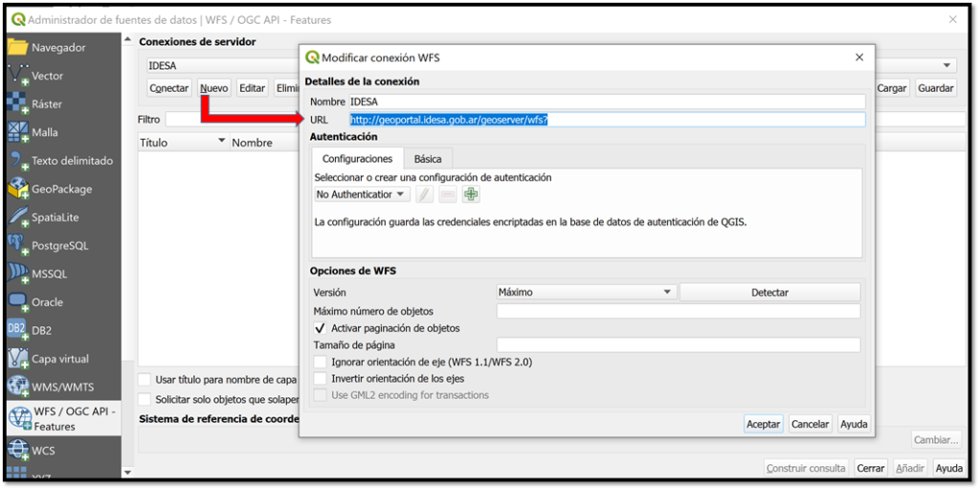The image size is (980, 490).
Task: Open the Malla source icon
Action: point(18,132)
